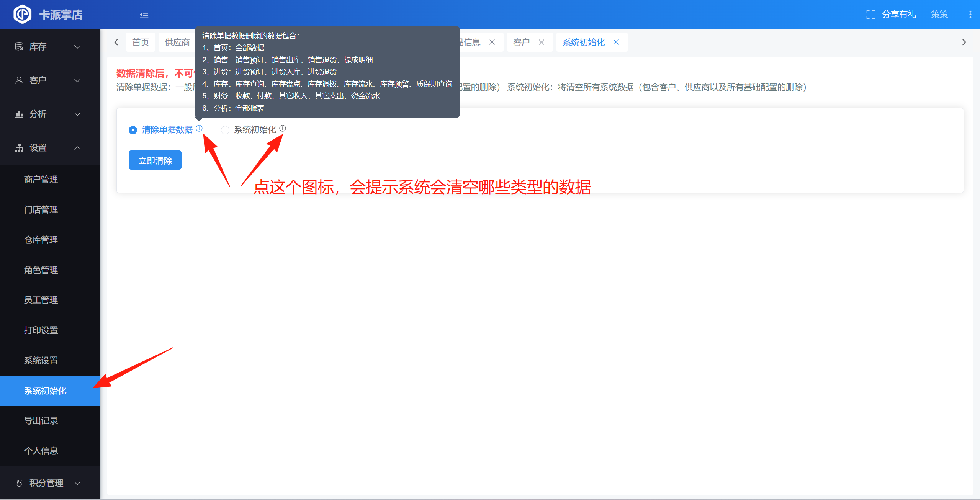
Task: Close the 客户 tab
Action: 542,42
